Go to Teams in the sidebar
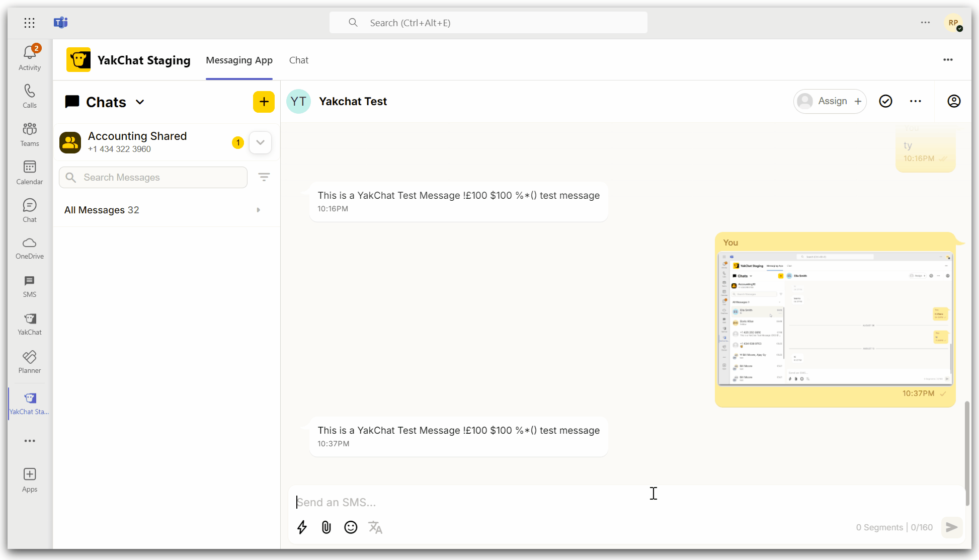Viewport: 979px width, 560px height. click(x=30, y=134)
